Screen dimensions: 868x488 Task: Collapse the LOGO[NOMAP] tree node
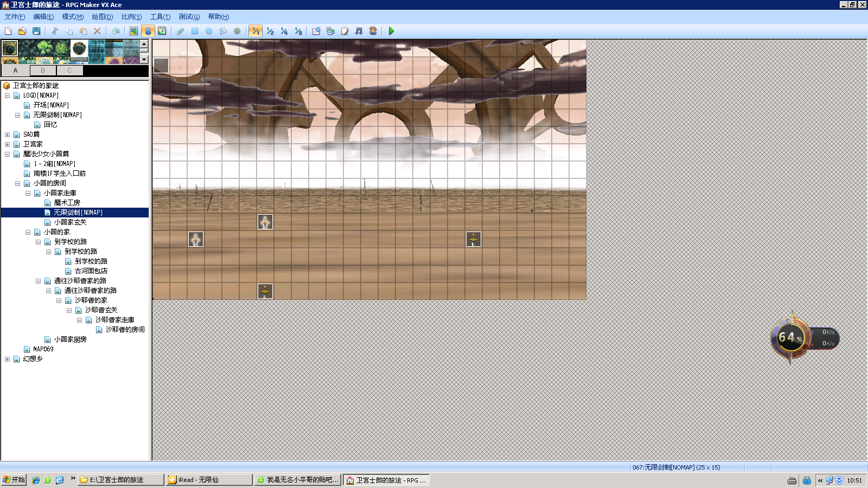point(7,95)
